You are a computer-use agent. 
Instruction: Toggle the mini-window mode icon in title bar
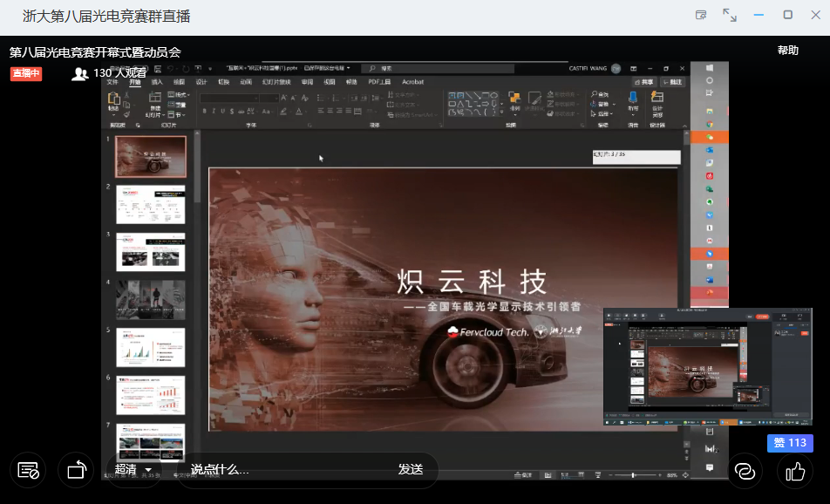701,16
